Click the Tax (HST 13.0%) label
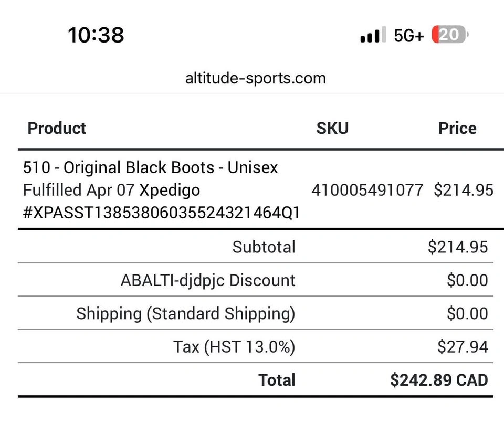Viewport: 504px width, 444px height. (x=234, y=346)
